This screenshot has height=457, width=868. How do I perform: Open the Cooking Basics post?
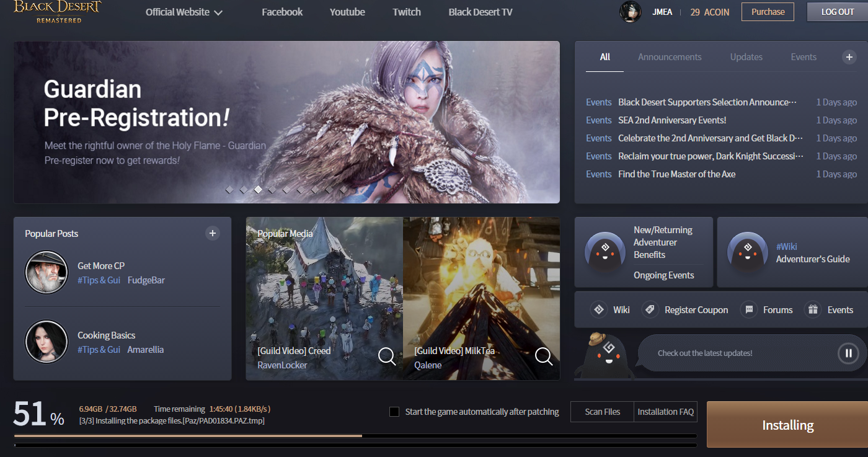tap(106, 335)
